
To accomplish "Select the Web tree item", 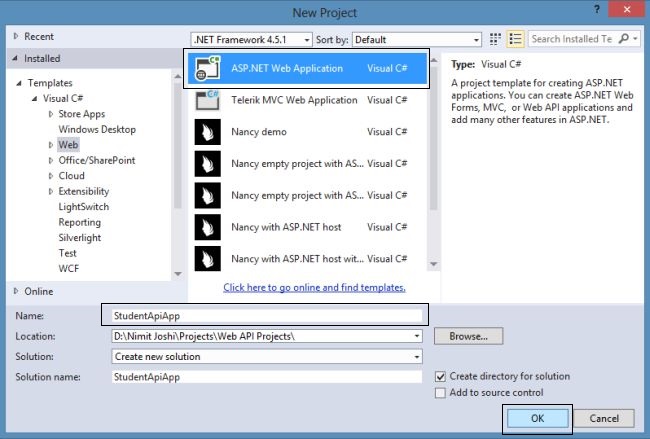I will tap(68, 145).
